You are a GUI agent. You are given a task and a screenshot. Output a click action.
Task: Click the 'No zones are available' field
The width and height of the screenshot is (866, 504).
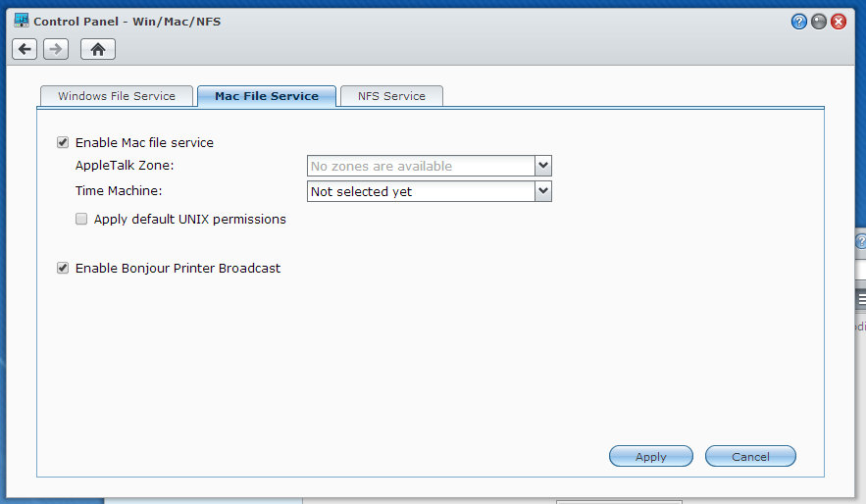[x=421, y=166]
